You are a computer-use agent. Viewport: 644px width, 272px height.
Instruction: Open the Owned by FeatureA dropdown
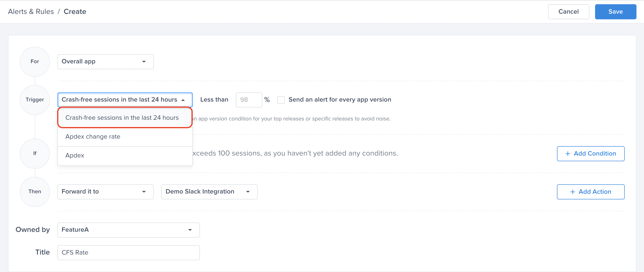point(128,230)
